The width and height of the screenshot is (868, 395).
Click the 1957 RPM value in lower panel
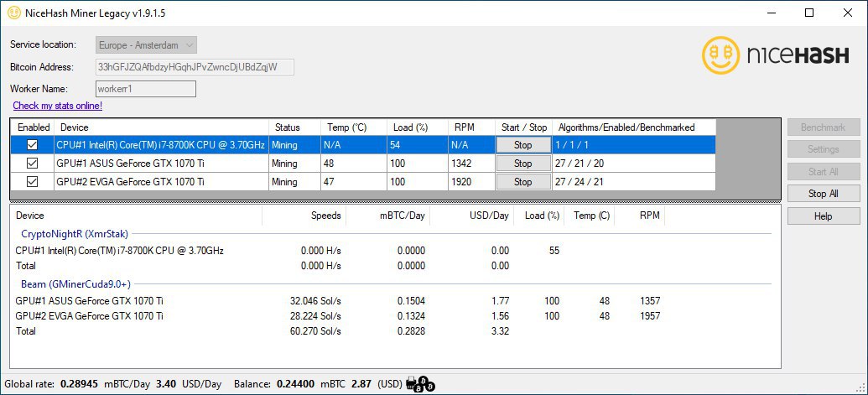pos(650,316)
